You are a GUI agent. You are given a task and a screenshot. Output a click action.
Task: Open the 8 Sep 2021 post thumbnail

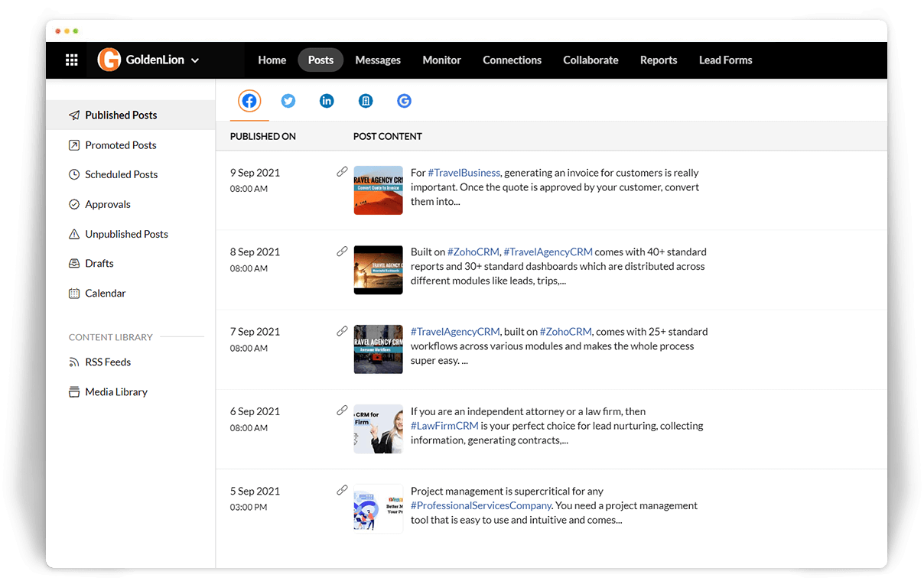378,270
